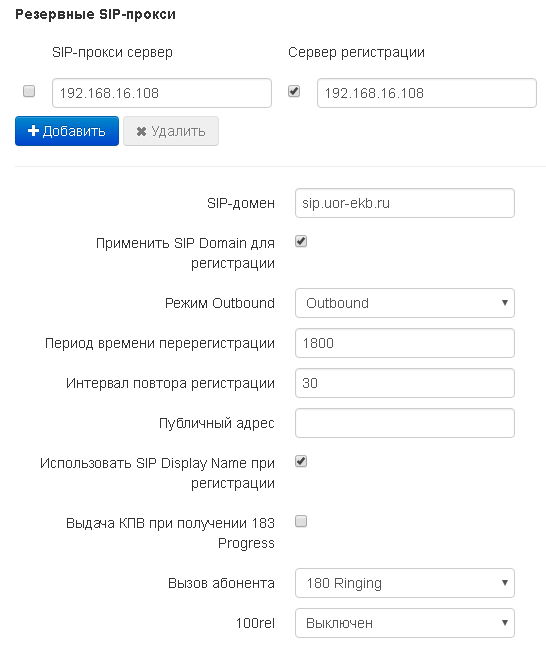
Task: Click the arrow next to 180 Ringing
Action: click(505, 583)
